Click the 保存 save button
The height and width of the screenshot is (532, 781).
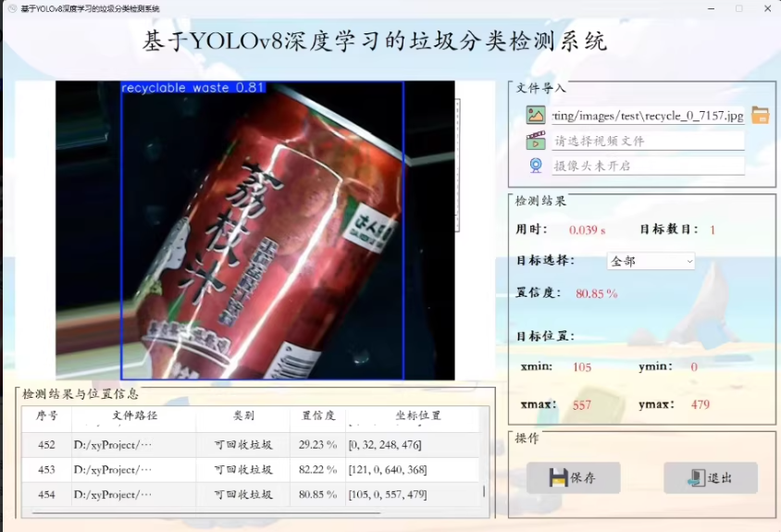574,477
